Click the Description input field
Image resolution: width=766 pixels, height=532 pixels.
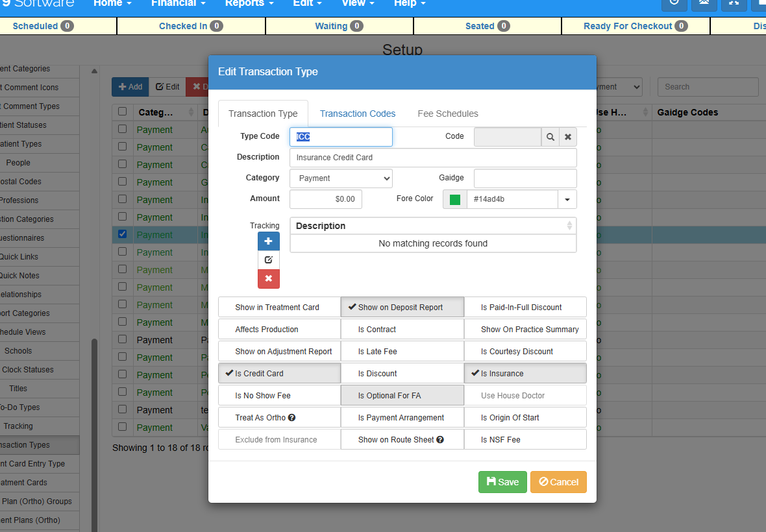[x=434, y=158]
